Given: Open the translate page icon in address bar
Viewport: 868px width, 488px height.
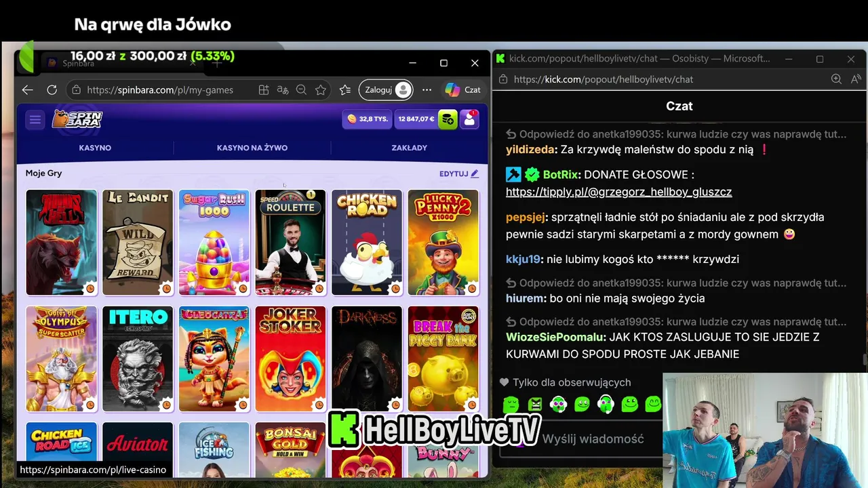Looking at the screenshot, I should (283, 89).
